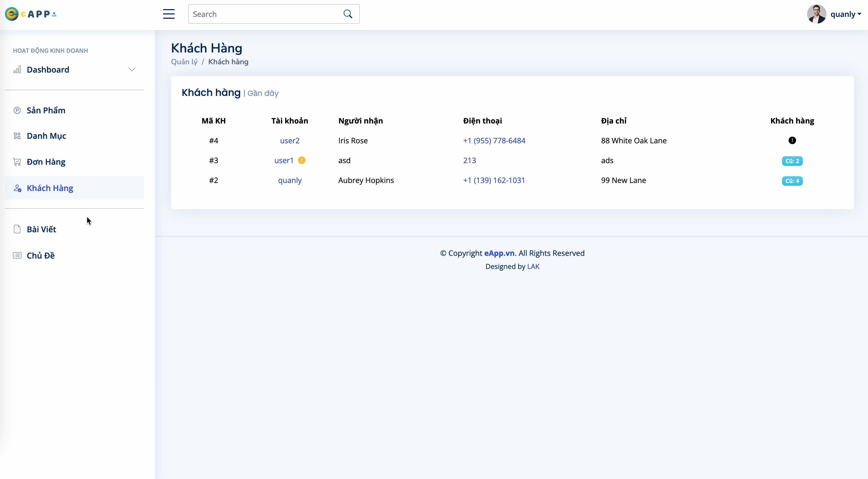Open the eApp.vn footer link
Image resolution: width=868 pixels, height=479 pixels.
pyautogui.click(x=499, y=253)
